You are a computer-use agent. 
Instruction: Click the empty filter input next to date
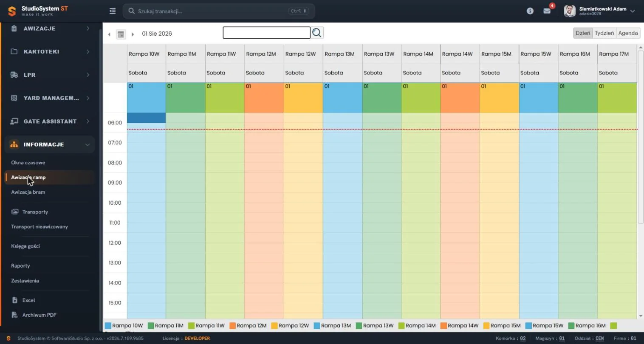267,33
